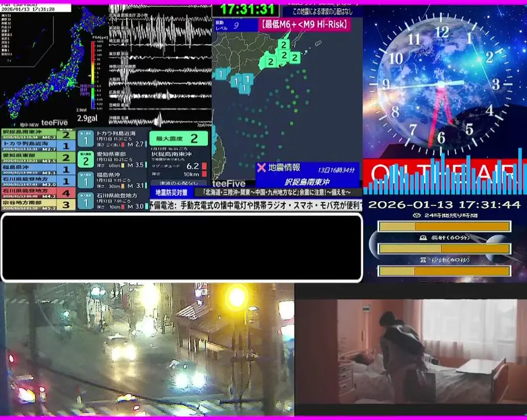527x420 pixels.
Task: Click the bottom 沖縄県 seismograph trace
Action: pyautogui.click(x=160, y=120)
